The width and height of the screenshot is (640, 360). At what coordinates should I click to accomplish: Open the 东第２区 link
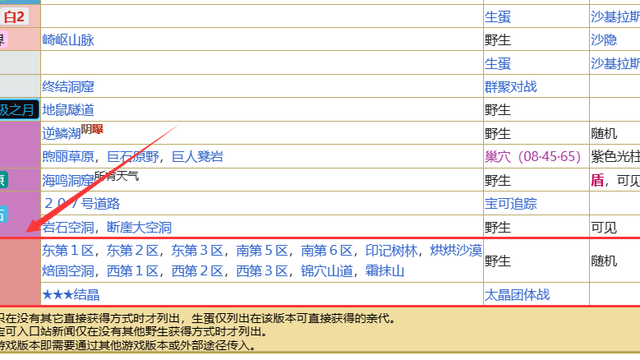133,251
